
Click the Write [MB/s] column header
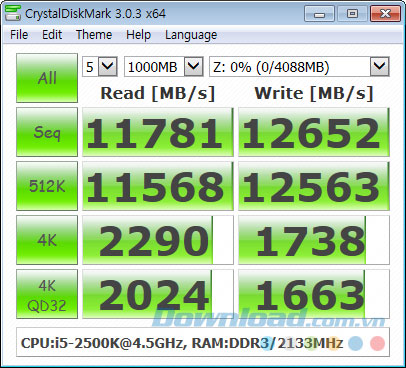pos(314,93)
